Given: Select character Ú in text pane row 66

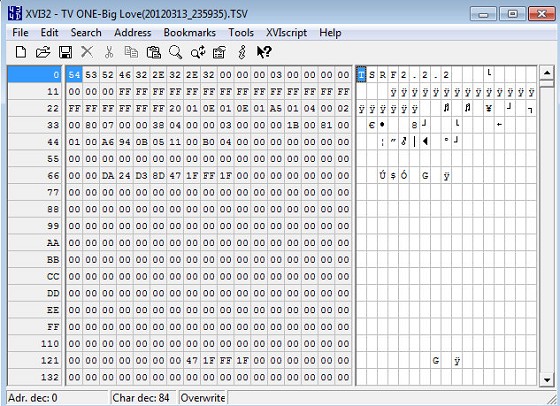Looking at the screenshot, I should [383, 176].
